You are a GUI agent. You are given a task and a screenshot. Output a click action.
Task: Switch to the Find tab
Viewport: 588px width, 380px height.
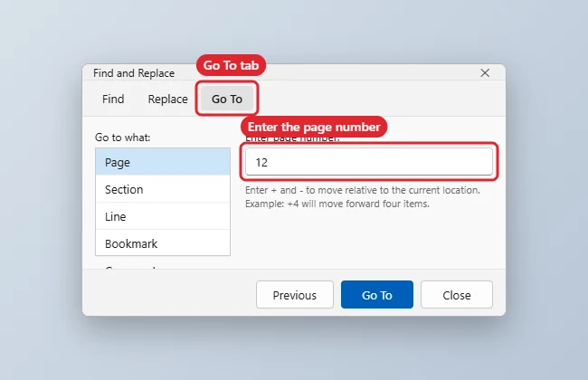pyautogui.click(x=113, y=99)
